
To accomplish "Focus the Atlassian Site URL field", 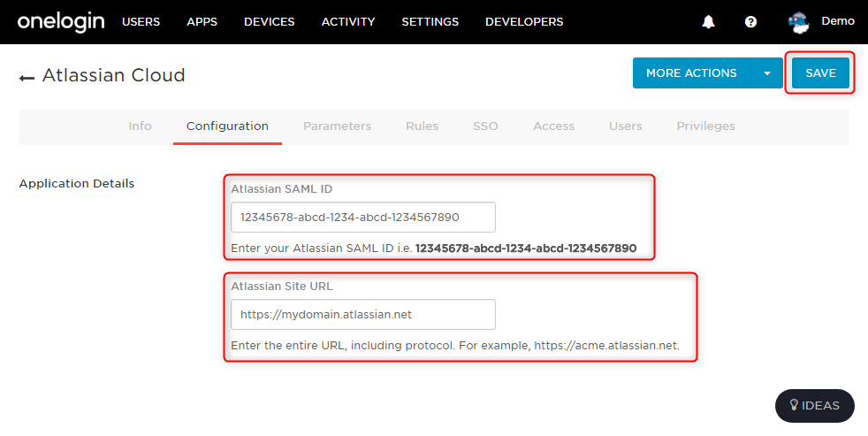I will [x=363, y=315].
